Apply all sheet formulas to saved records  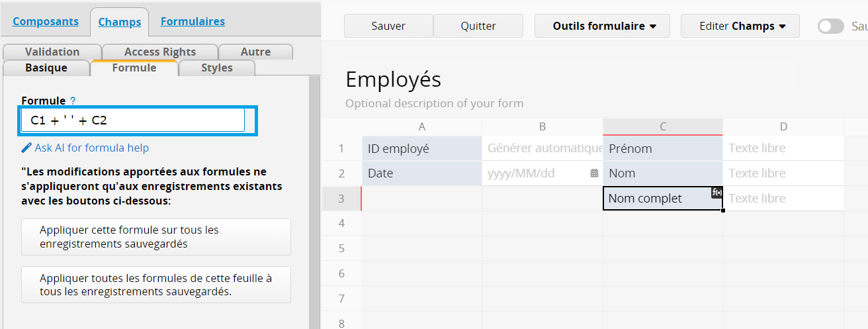155,285
